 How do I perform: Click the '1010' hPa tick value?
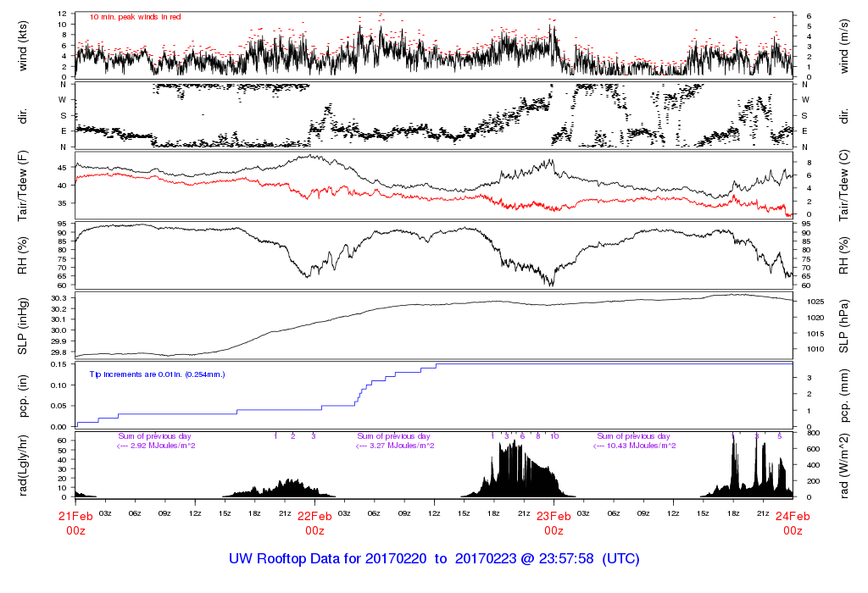point(816,349)
